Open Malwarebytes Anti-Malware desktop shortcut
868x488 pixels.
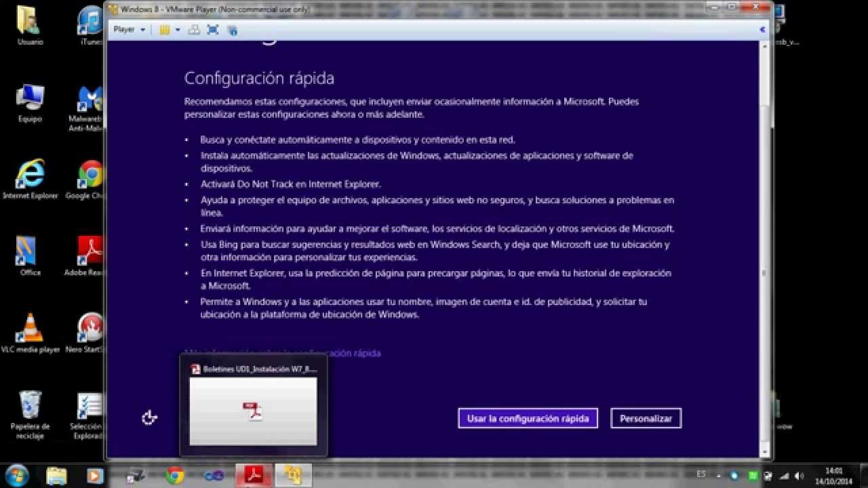point(89,108)
